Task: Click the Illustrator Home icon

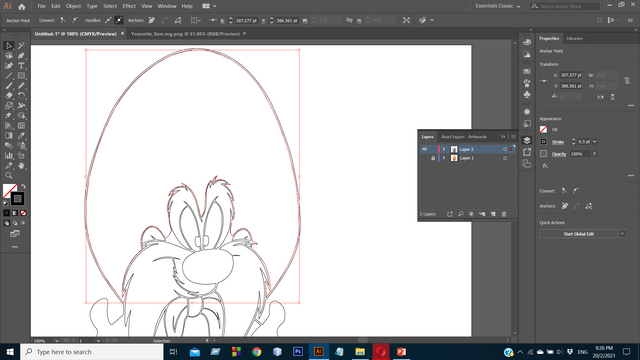Action: [22, 7]
